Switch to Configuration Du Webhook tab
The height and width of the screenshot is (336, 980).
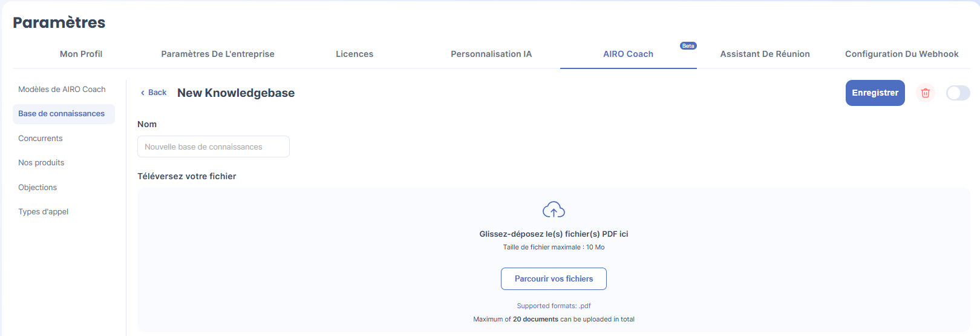tap(901, 54)
